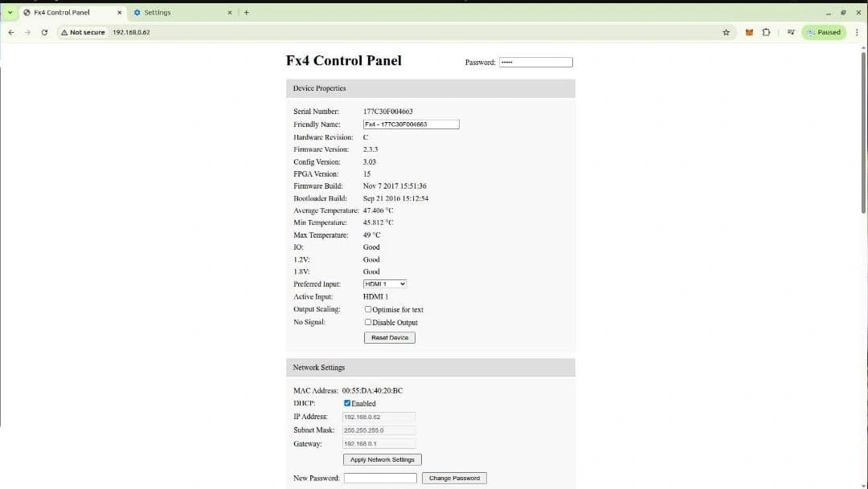Select the serial number 177C30F004663

click(388, 111)
